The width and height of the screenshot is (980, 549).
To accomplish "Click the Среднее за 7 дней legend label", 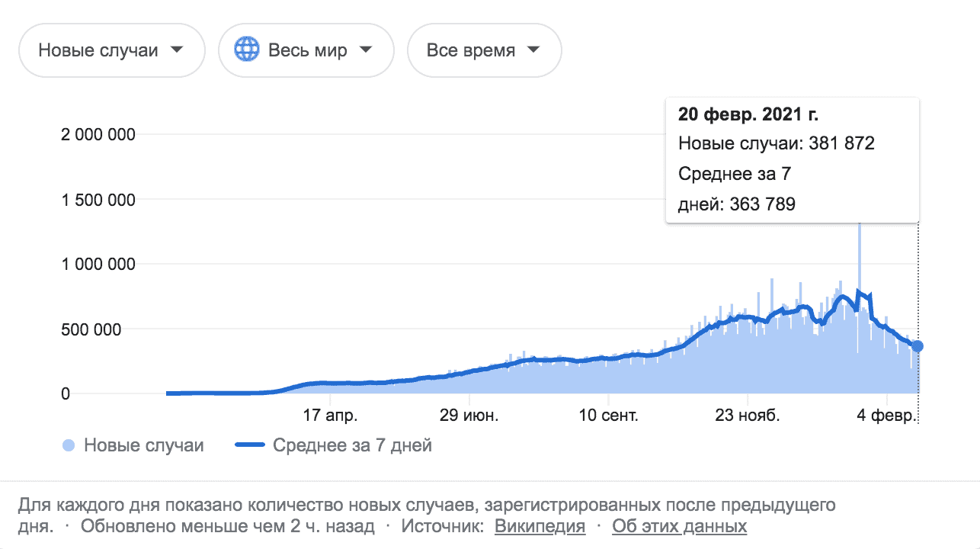I will [352, 445].
